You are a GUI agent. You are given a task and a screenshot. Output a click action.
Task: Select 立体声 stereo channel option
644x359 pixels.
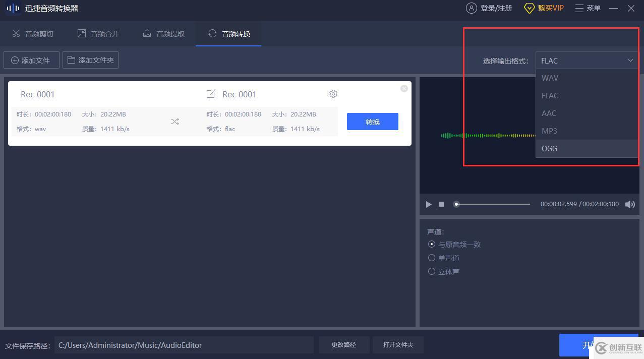click(x=444, y=272)
